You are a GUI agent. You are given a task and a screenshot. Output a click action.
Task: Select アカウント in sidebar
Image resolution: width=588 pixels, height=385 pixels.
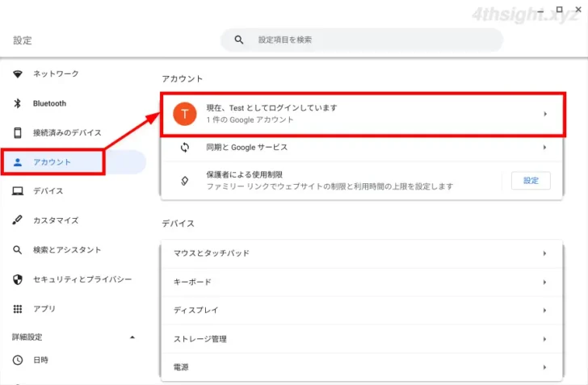coord(52,162)
